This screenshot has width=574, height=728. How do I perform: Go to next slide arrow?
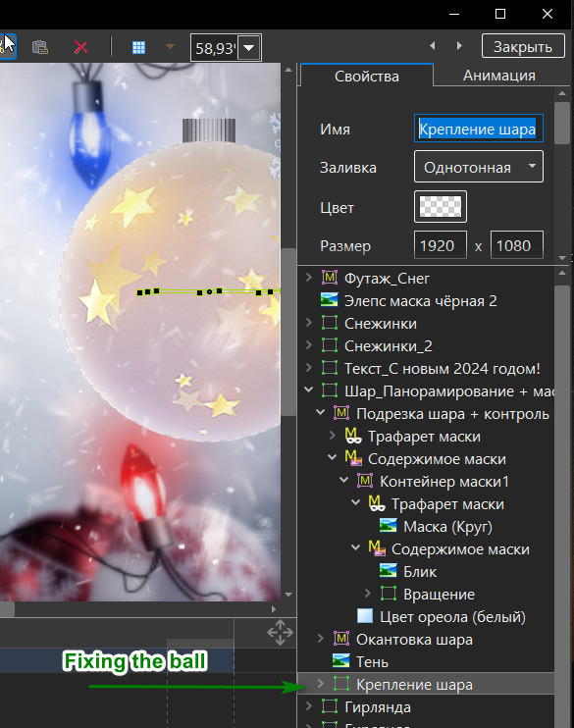(459, 45)
